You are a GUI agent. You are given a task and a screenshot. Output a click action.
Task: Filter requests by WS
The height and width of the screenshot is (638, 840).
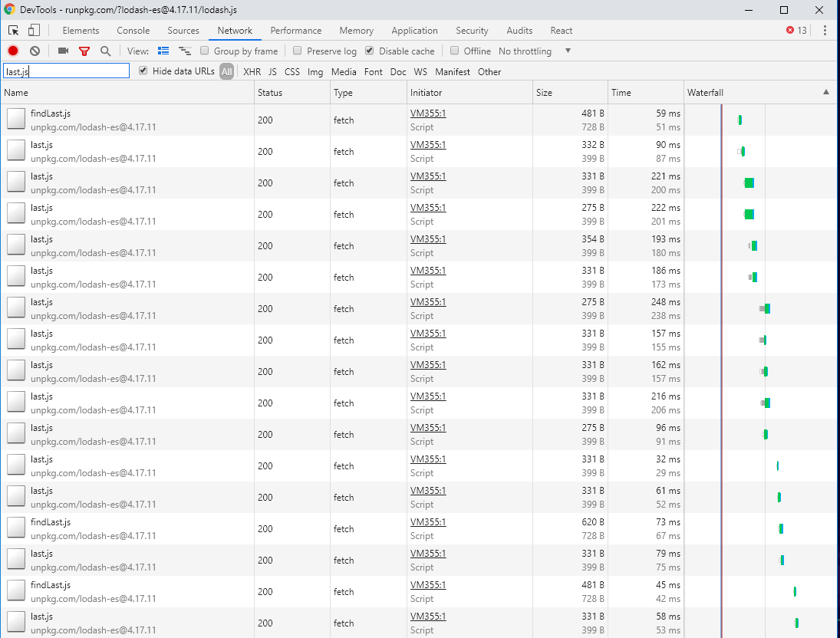(420, 72)
